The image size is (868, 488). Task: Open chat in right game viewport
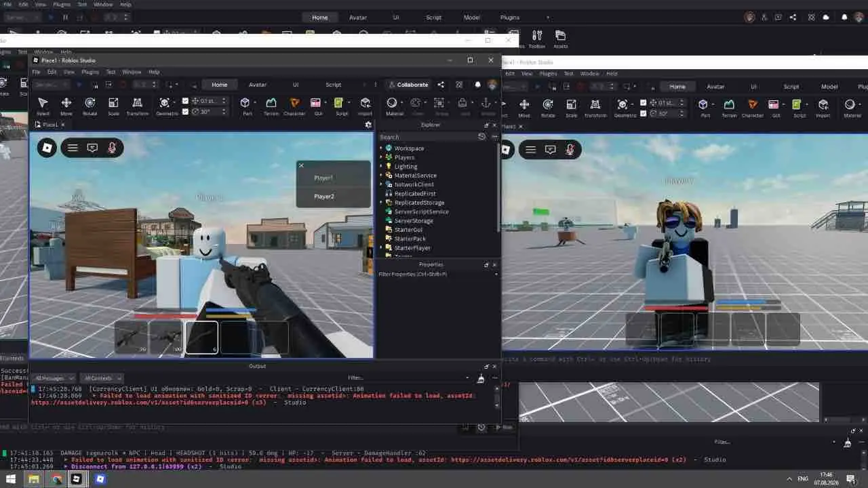tap(550, 150)
